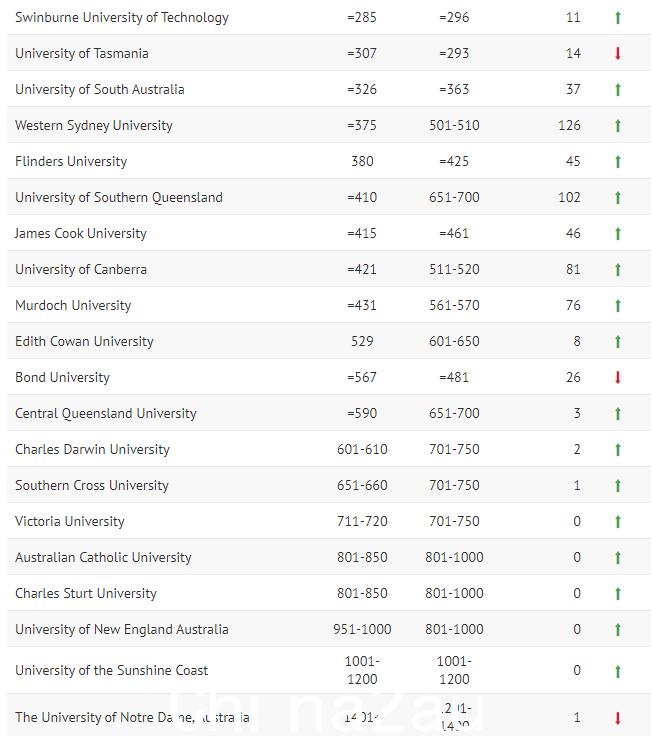Click the =375 rank for Western Sydney University
This screenshot has width=653, height=736.
tap(362, 125)
